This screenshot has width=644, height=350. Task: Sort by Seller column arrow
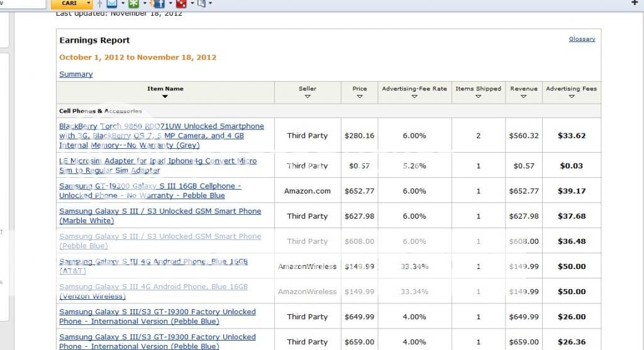pos(308,96)
